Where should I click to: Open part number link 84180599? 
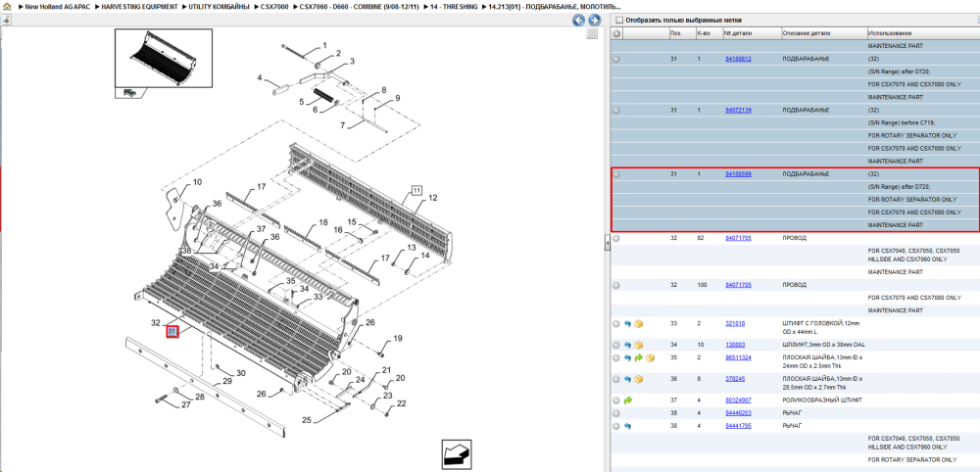coord(738,174)
